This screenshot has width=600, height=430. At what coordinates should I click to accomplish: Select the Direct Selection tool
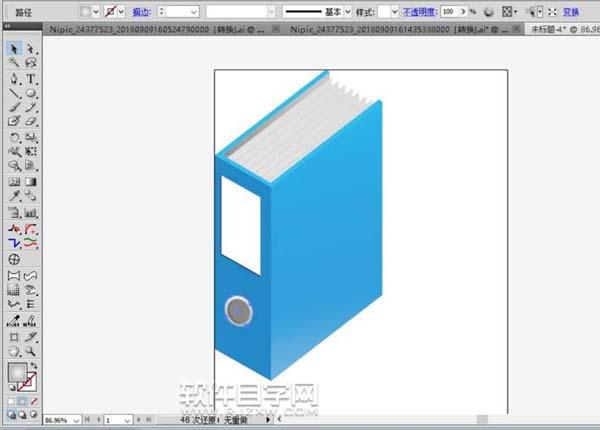31,49
